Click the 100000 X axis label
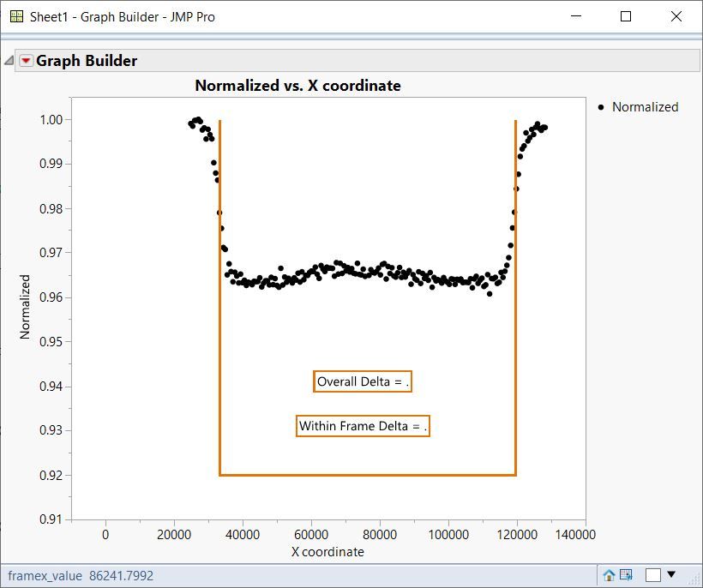The width and height of the screenshot is (703, 588). 448,534
